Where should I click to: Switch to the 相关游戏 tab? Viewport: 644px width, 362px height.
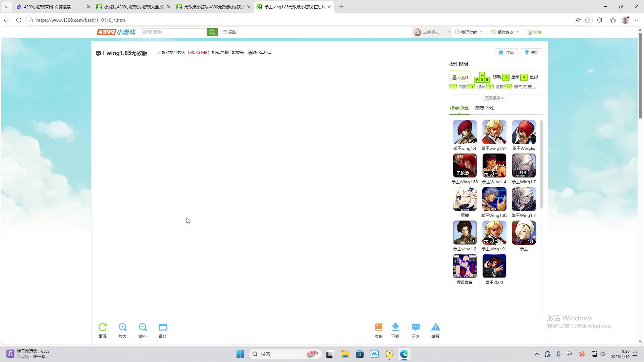(x=459, y=108)
